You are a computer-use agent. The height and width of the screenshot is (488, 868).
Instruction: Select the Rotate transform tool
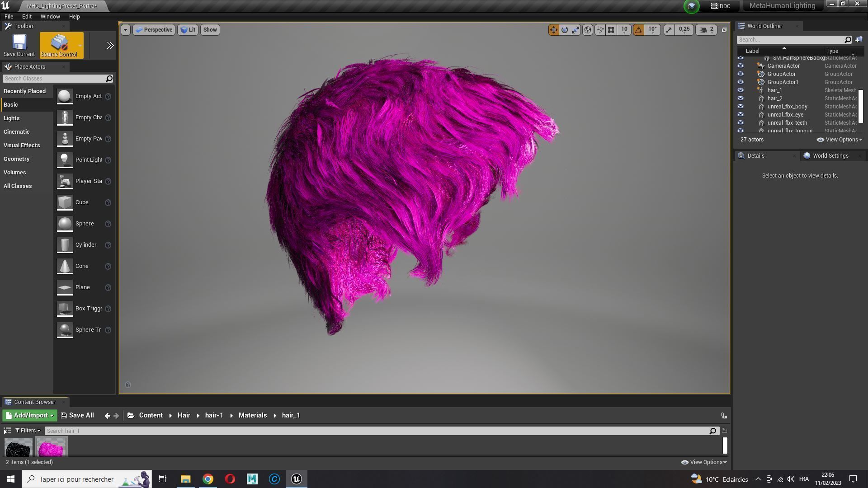click(565, 30)
